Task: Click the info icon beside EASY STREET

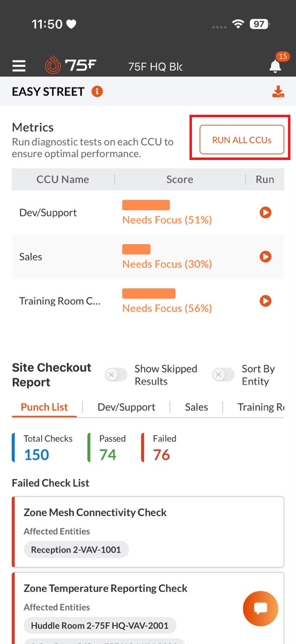Action: (97, 92)
